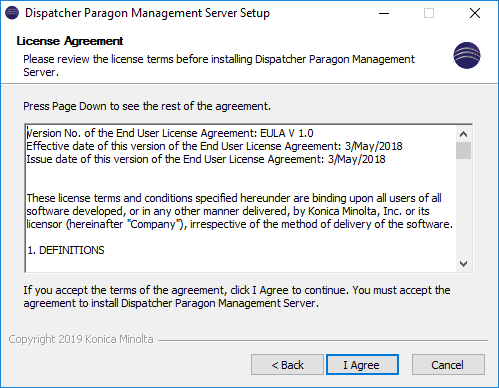Image resolution: width=499 pixels, height=388 pixels.
Task: Click the scroll down arrow of license text
Action: click(x=463, y=264)
